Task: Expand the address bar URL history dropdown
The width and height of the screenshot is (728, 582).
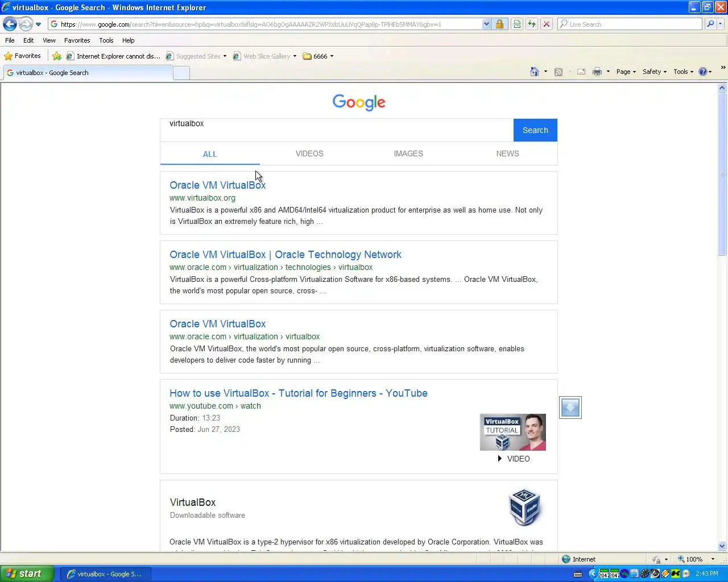Action: click(x=486, y=24)
